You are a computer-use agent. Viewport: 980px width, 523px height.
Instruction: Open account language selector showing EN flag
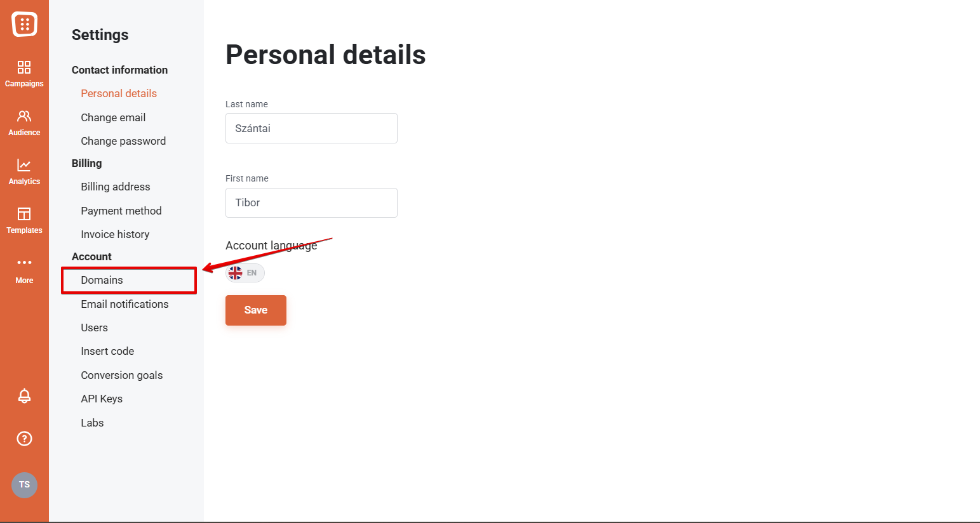(245, 272)
